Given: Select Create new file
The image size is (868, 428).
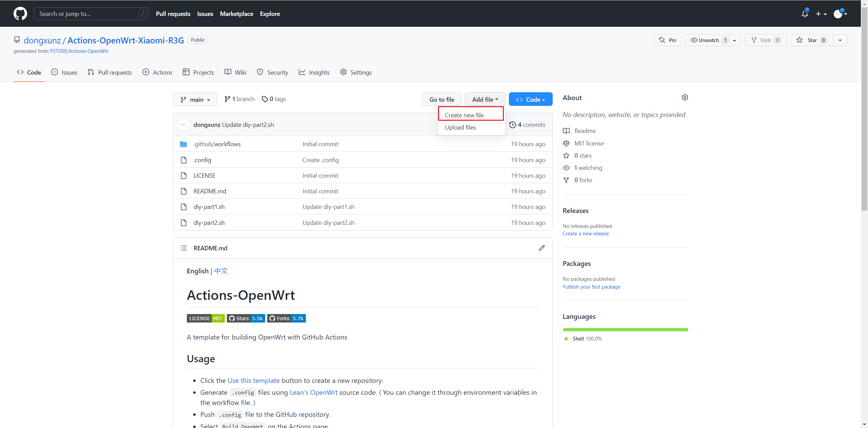Looking at the screenshot, I should coord(471,115).
